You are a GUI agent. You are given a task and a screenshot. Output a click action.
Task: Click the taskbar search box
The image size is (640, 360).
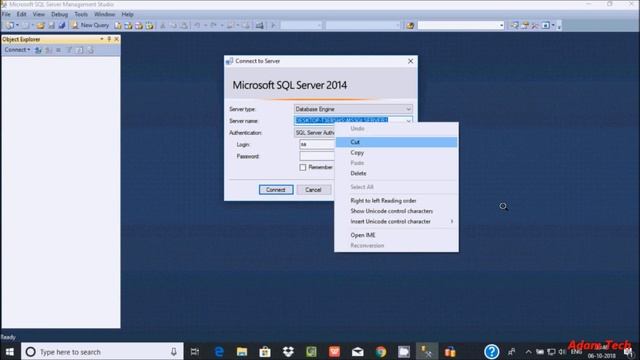tap(102, 351)
